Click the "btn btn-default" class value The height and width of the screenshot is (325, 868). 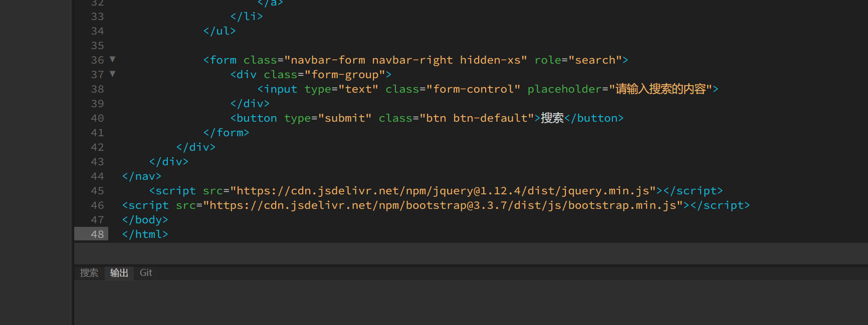[x=477, y=118]
